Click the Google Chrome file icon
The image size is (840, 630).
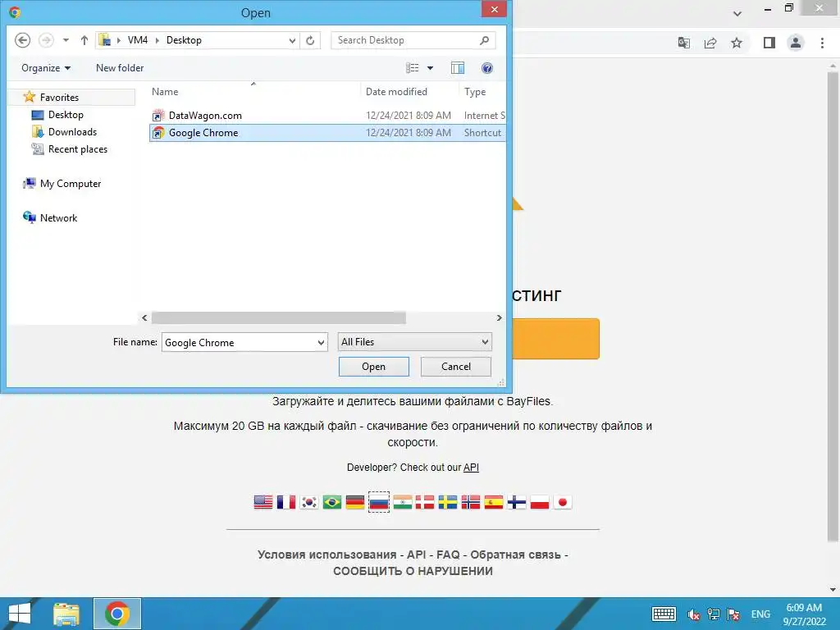158,132
